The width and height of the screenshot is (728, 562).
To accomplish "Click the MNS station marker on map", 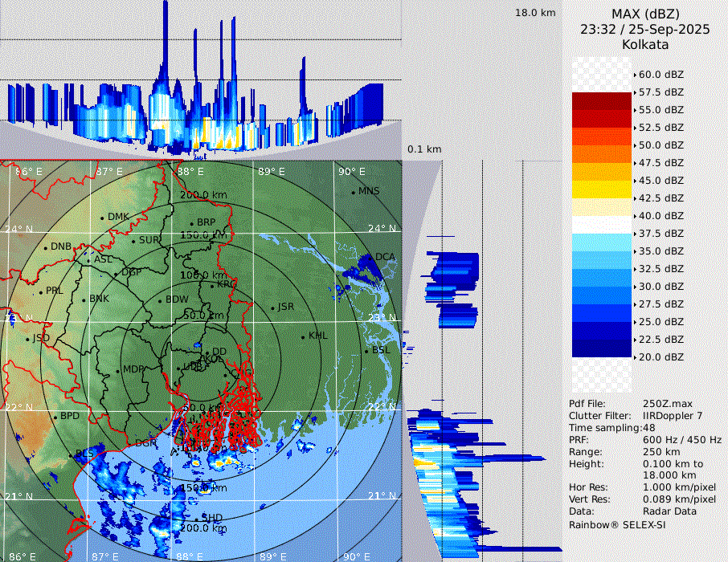I will (354, 192).
